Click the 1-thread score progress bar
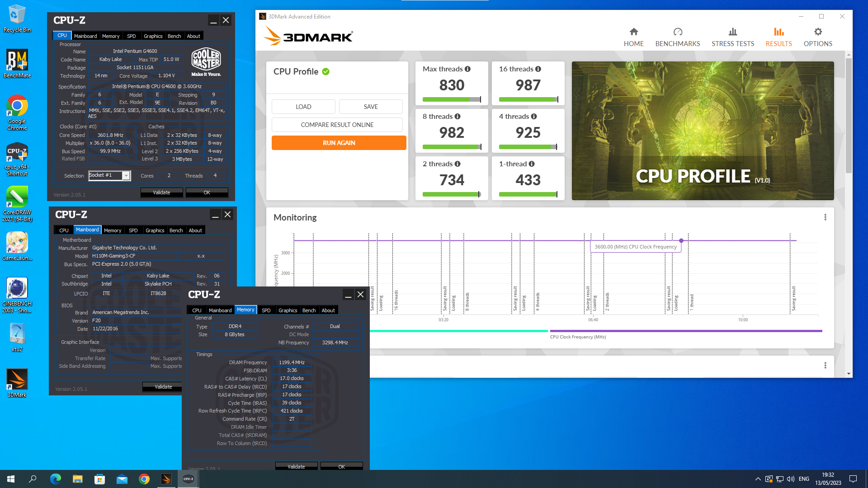Viewport: 868px width, 488px height. tap(528, 194)
